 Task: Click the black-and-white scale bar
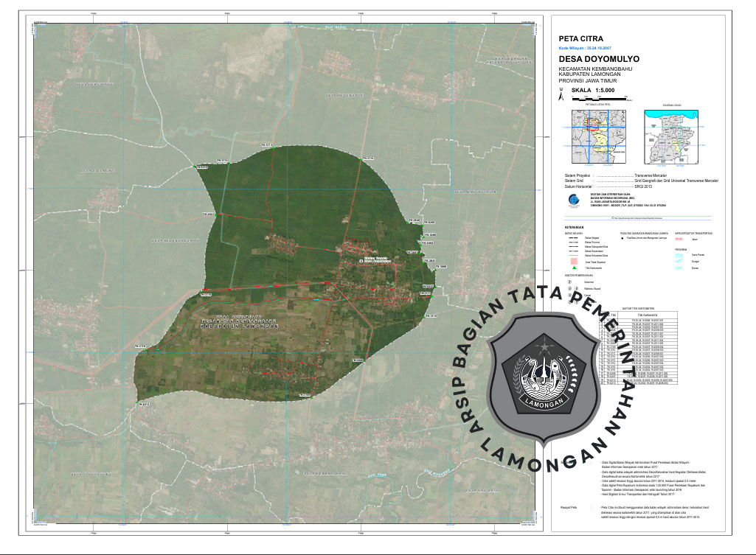pyautogui.click(x=597, y=98)
